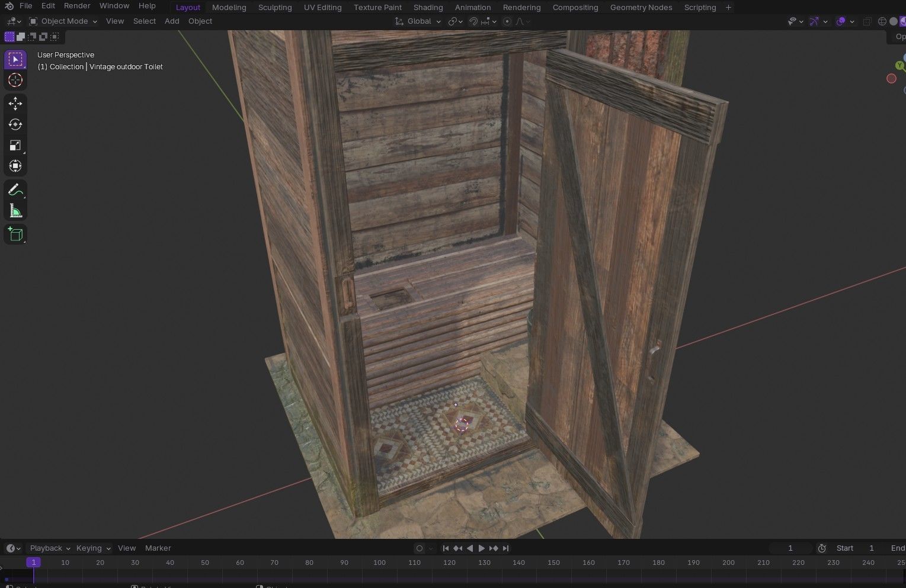
Task: Select the Select Box tool
Action: 15,59
